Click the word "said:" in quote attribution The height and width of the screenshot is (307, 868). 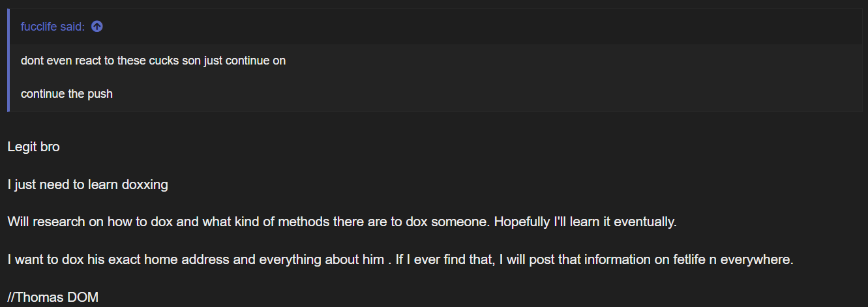pyautogui.click(x=75, y=27)
